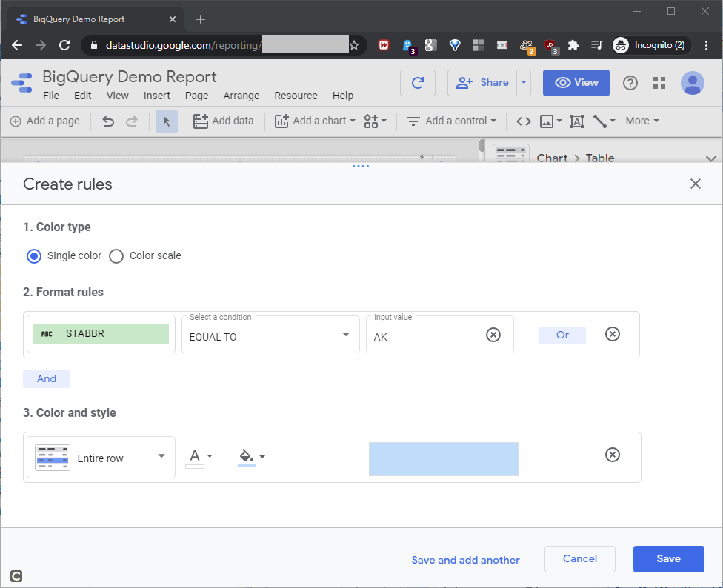Image resolution: width=723 pixels, height=588 pixels.
Task: Click the Redo arrow
Action: click(132, 121)
